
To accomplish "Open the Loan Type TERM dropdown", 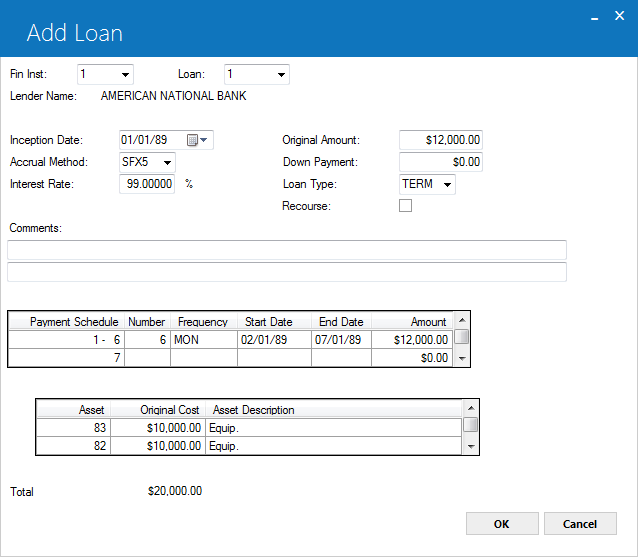I will pos(447,184).
